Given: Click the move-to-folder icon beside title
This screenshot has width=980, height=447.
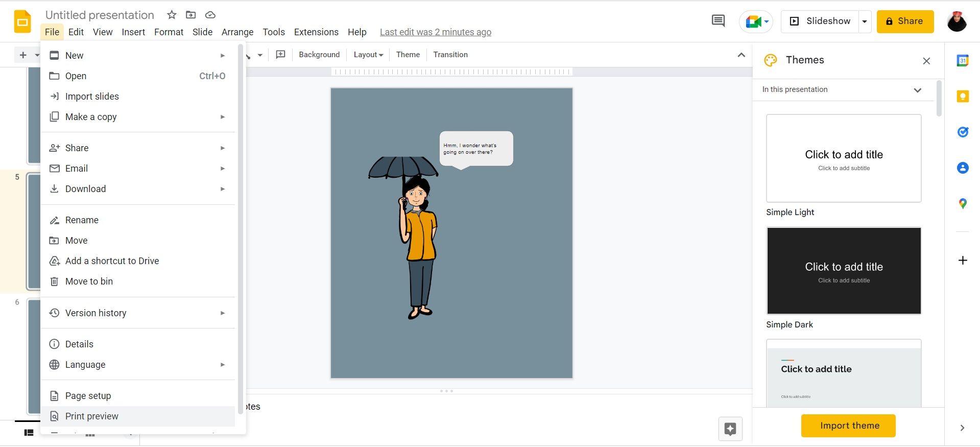Looking at the screenshot, I should [x=190, y=15].
